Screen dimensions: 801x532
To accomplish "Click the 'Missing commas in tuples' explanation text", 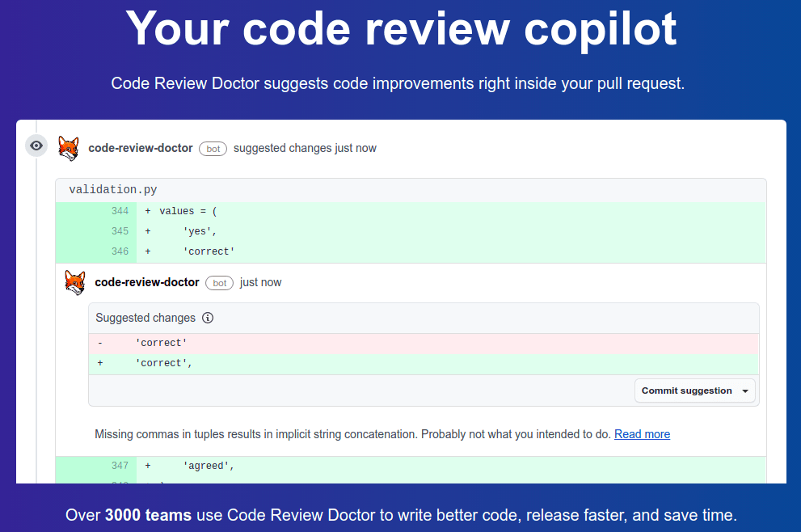I will point(352,434).
